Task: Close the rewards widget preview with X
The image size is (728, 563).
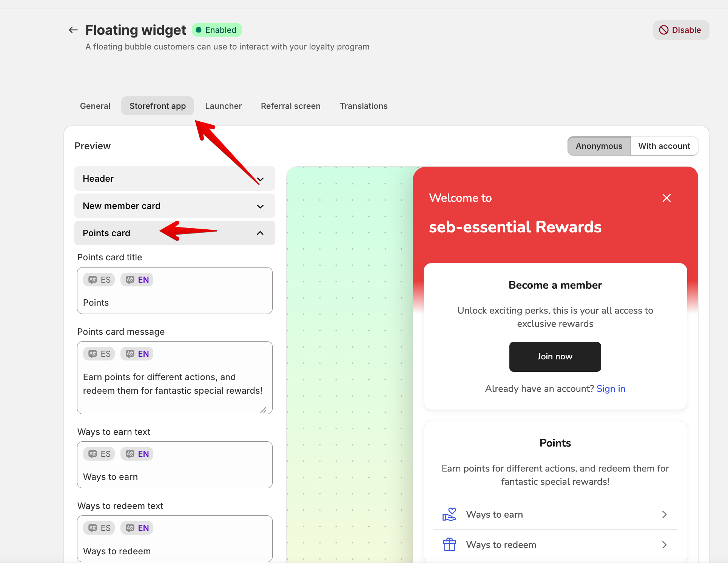Action: coord(667,198)
